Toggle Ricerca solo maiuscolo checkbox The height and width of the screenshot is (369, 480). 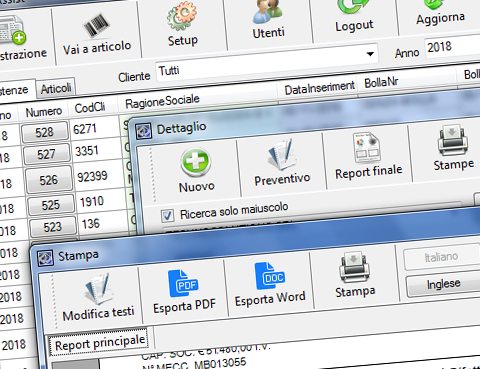coord(167,216)
